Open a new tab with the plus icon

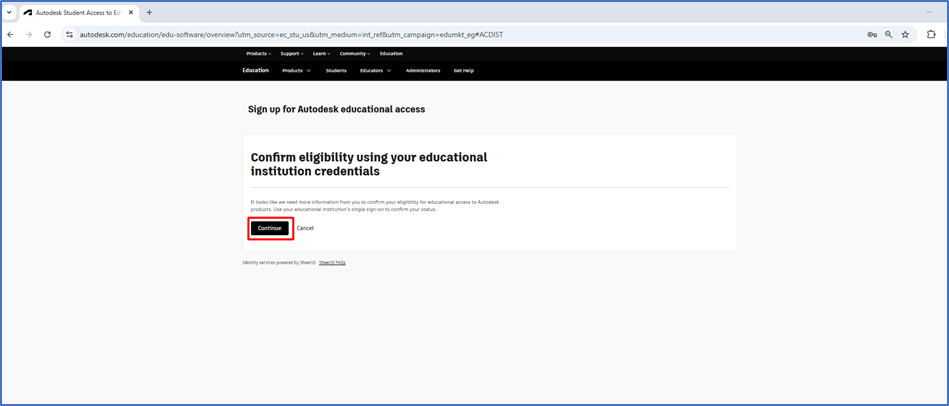pyautogui.click(x=149, y=12)
